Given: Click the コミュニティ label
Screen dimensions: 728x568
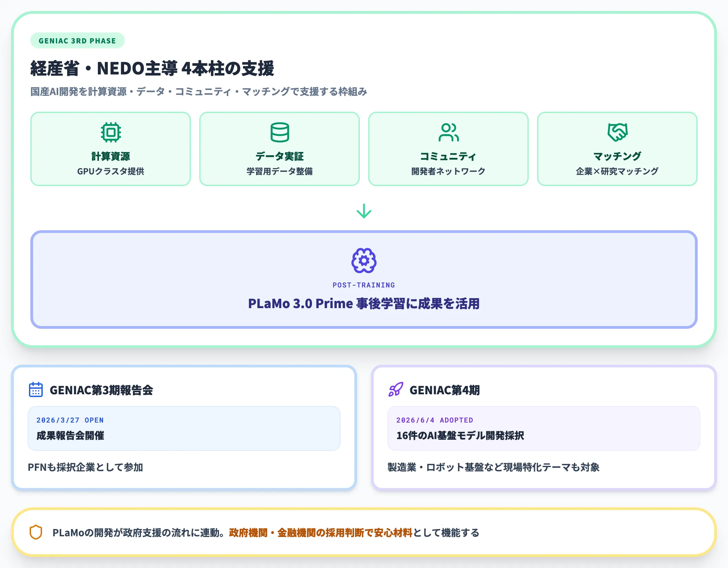Looking at the screenshot, I should coord(448,156).
